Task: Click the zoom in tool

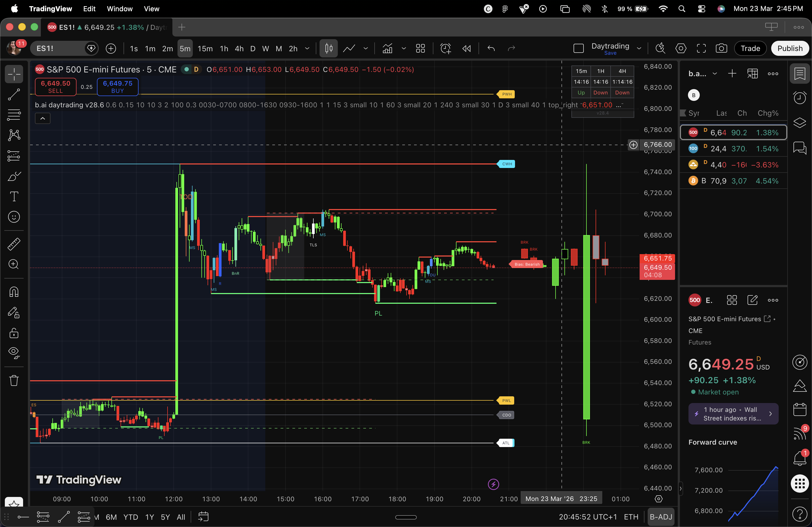Action: [x=14, y=264]
